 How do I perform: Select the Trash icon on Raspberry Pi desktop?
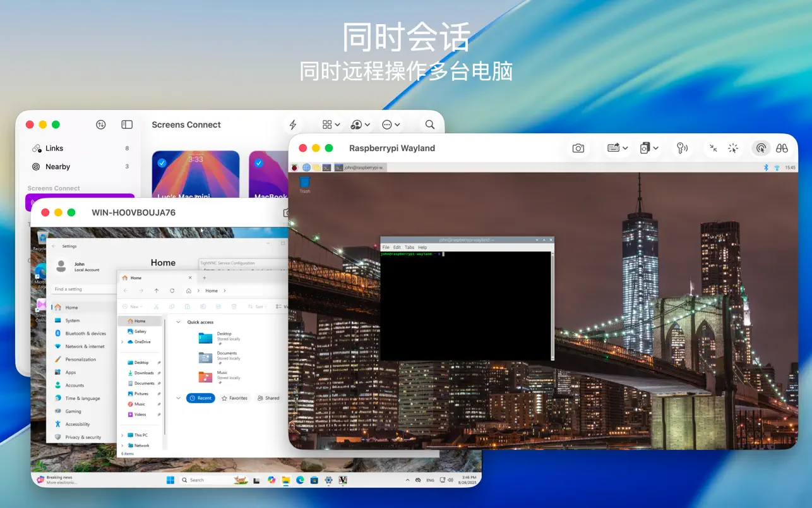305,184
